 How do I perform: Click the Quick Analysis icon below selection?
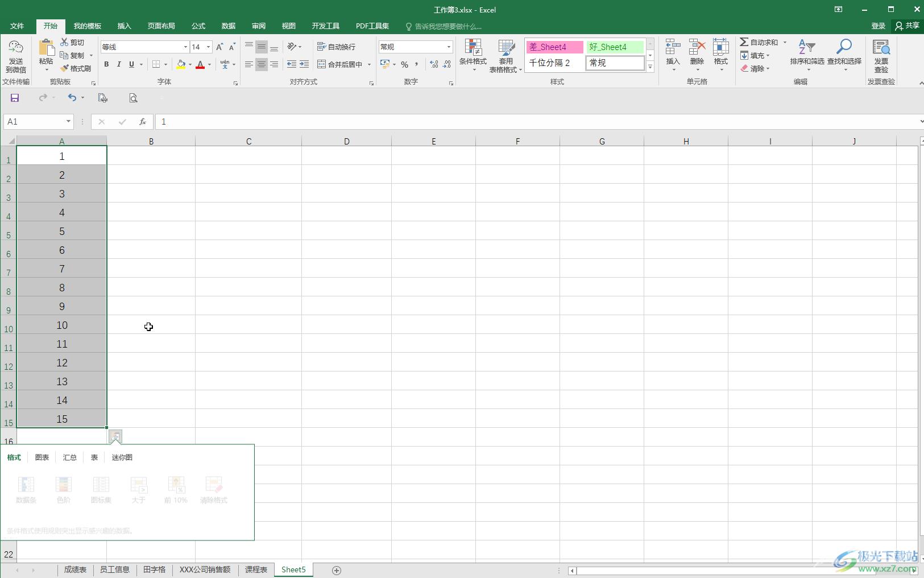coord(115,436)
